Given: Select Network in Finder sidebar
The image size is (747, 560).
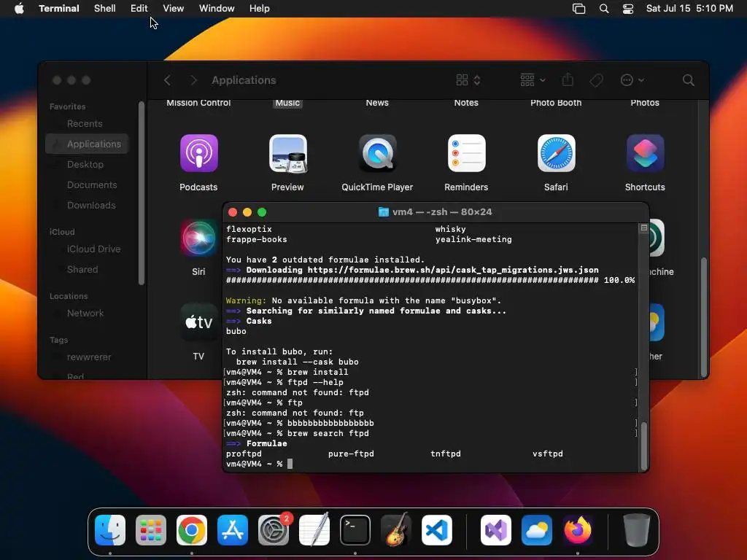Looking at the screenshot, I should 87,314.
